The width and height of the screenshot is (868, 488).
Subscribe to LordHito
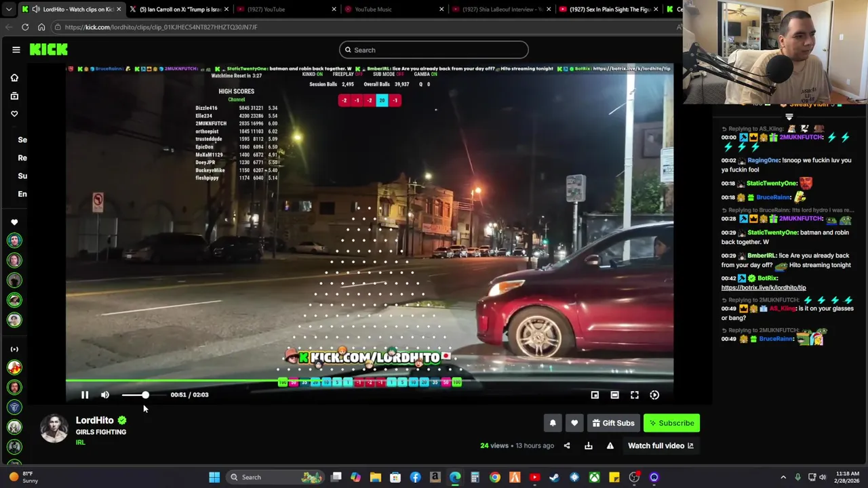coord(671,423)
